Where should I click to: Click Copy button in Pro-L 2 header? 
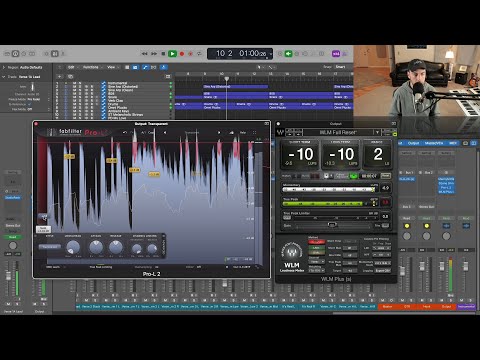click(151, 132)
